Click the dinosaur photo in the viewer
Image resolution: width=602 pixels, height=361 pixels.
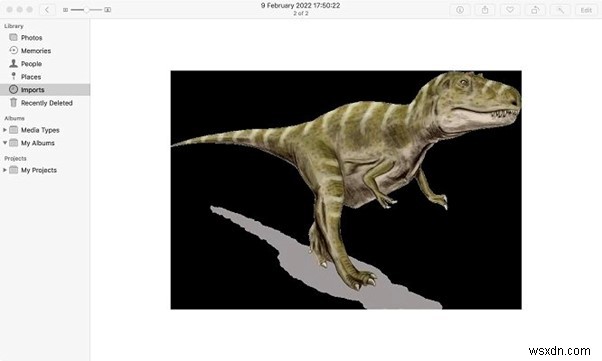tap(346, 190)
